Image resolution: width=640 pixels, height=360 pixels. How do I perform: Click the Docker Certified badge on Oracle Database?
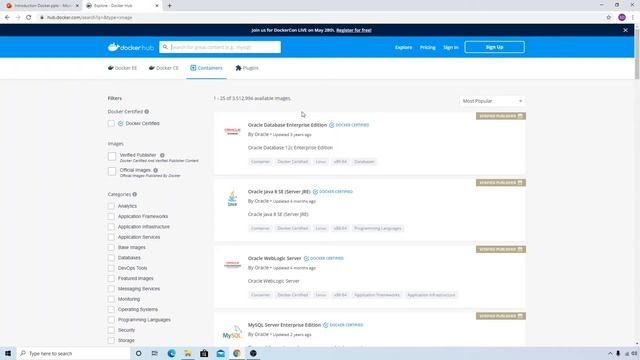[349, 125]
